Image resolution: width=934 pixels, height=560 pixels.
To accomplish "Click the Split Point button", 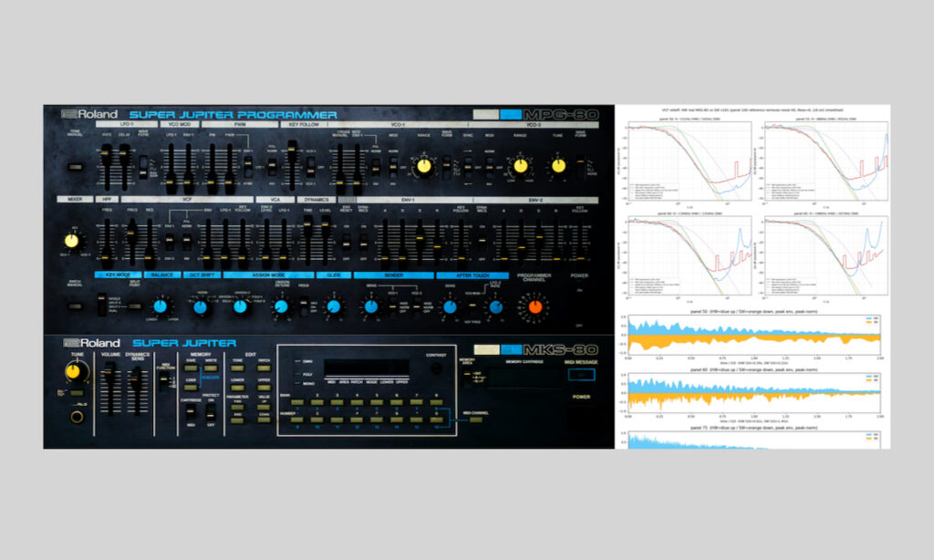I will point(135,306).
